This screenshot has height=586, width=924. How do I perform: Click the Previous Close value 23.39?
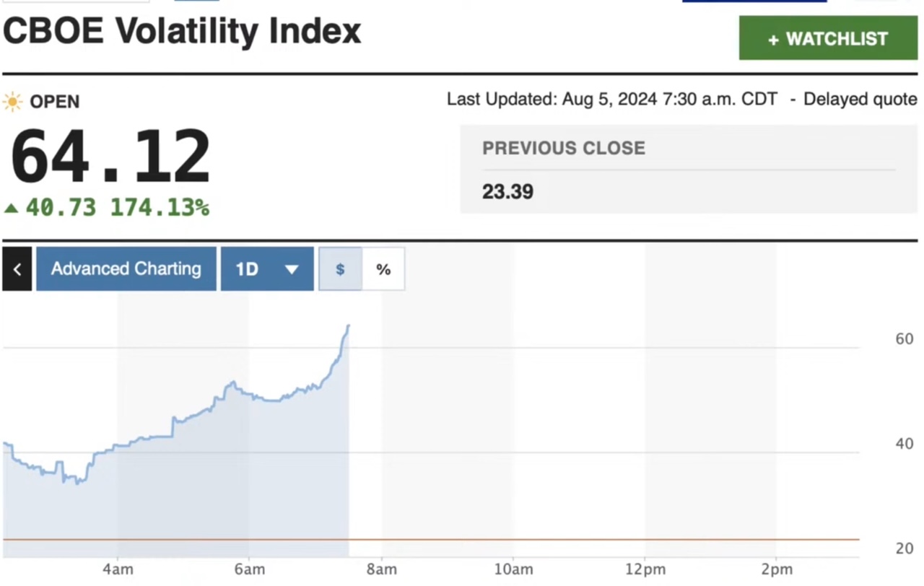coord(507,192)
